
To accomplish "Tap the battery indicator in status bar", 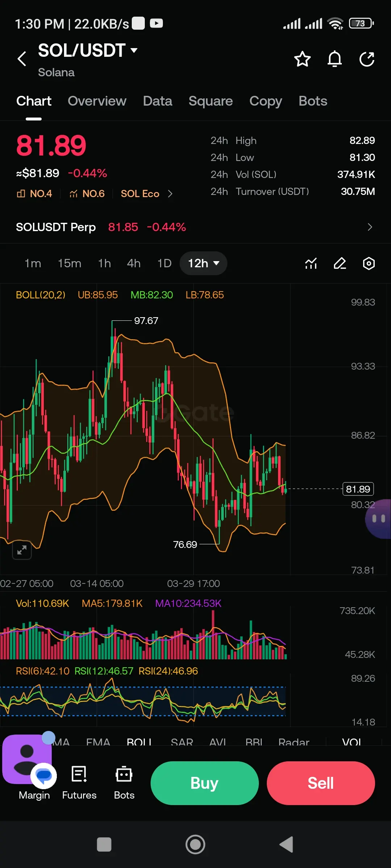I will click(361, 24).
